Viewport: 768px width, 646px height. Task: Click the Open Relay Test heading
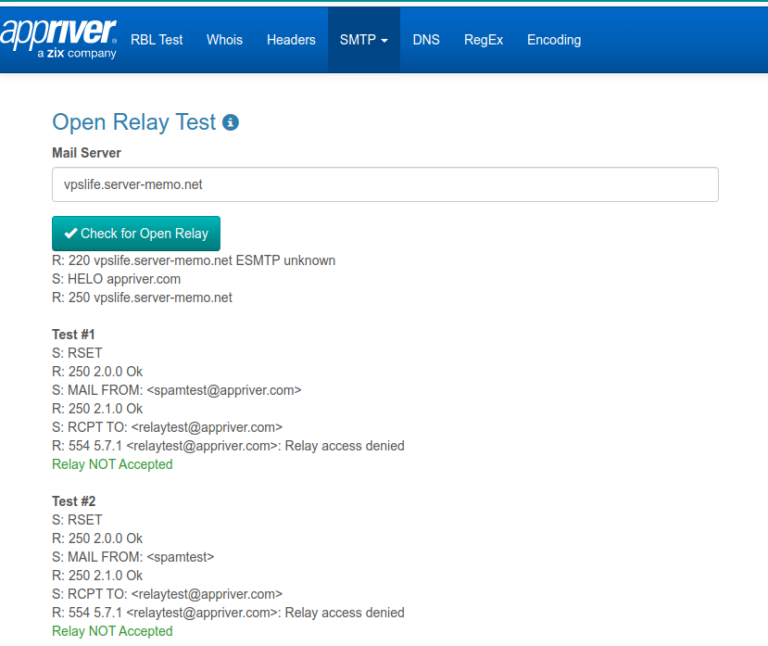click(x=134, y=123)
